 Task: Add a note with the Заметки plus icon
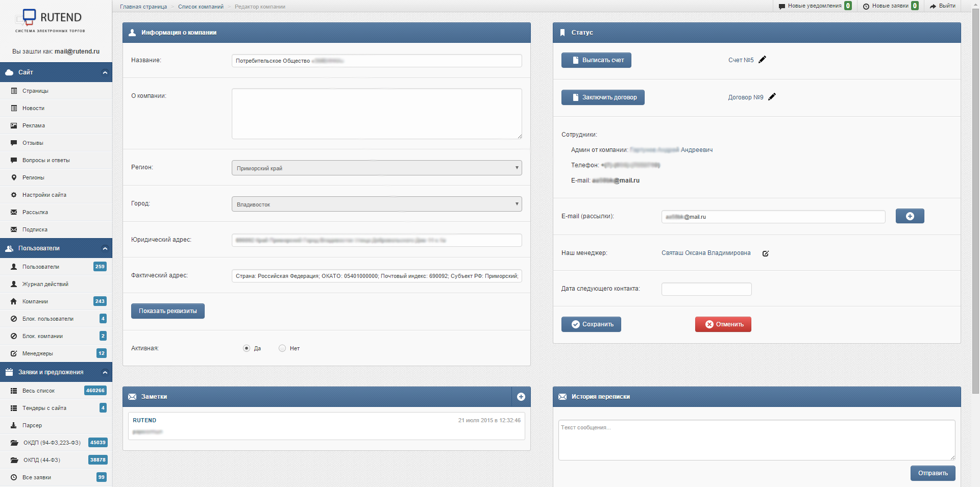click(521, 397)
